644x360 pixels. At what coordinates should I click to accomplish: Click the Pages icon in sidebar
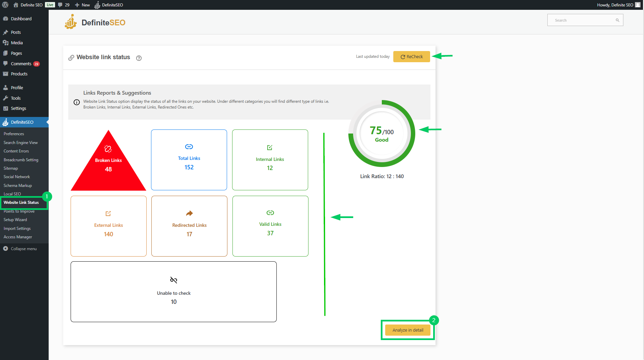(5, 53)
